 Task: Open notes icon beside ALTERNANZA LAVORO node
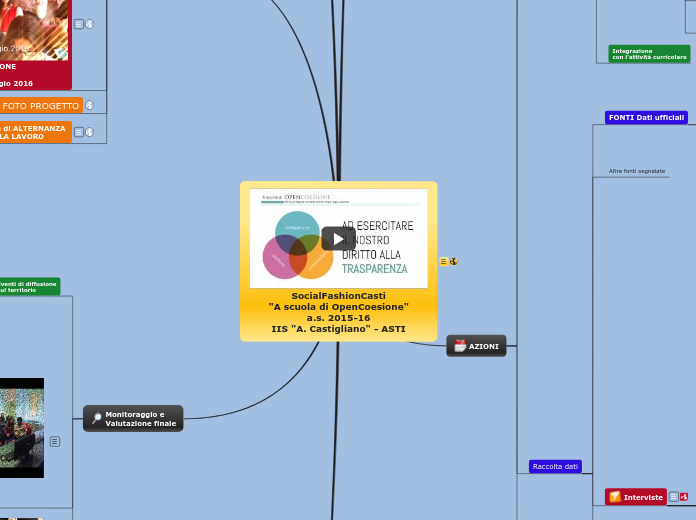point(79,132)
